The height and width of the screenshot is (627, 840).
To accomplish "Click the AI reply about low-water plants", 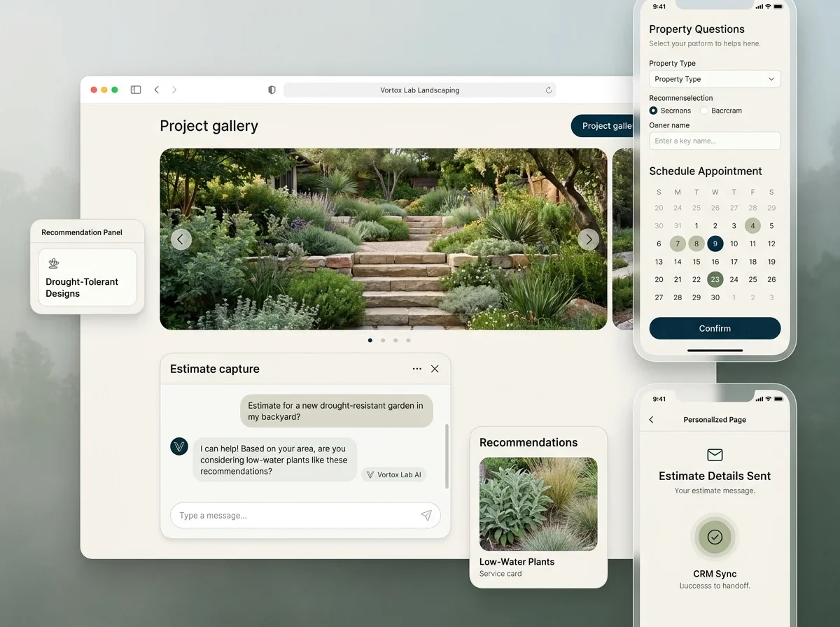I will pyautogui.click(x=274, y=460).
